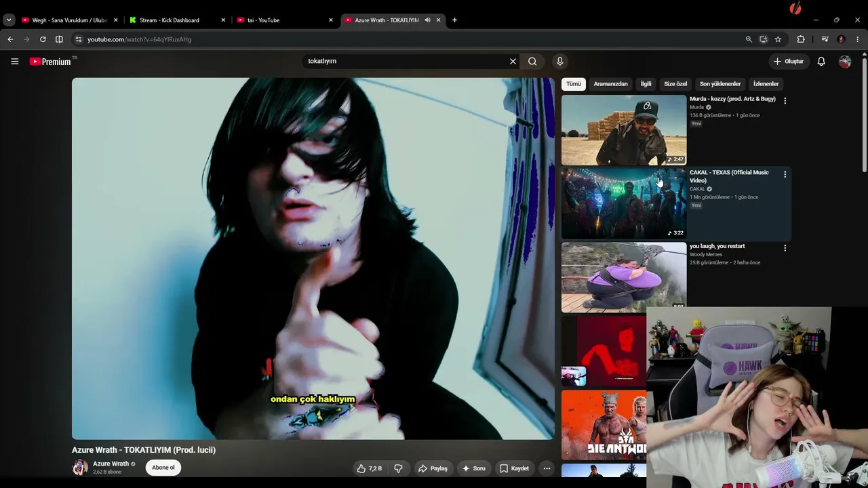
Task: Switch to tai - YouTube browser tab
Action: [285, 20]
